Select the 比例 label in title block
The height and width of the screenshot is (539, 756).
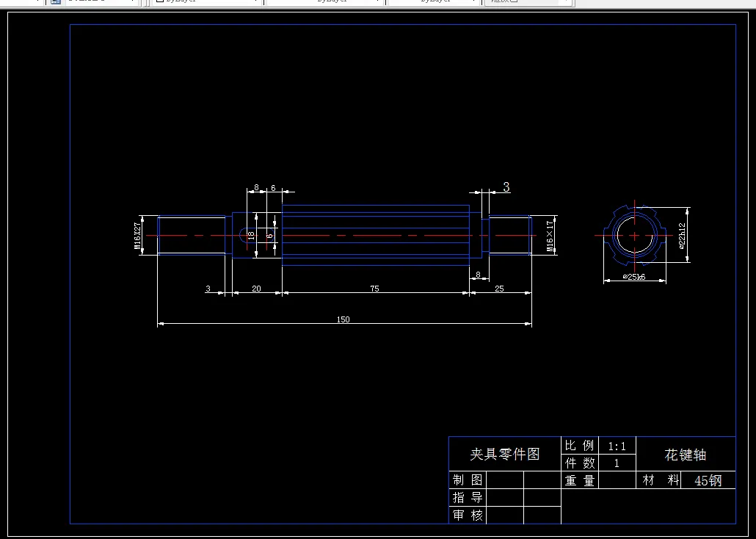pyautogui.click(x=580, y=446)
